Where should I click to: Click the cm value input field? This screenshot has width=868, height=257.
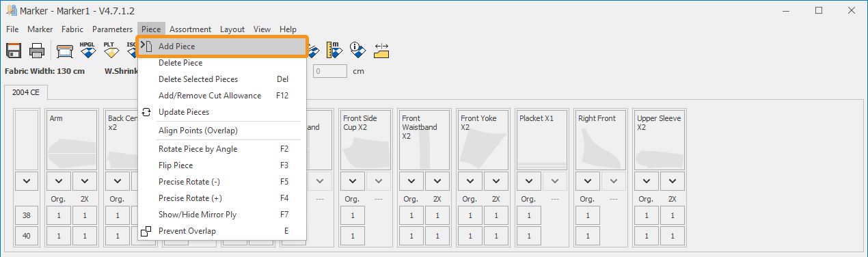point(331,70)
